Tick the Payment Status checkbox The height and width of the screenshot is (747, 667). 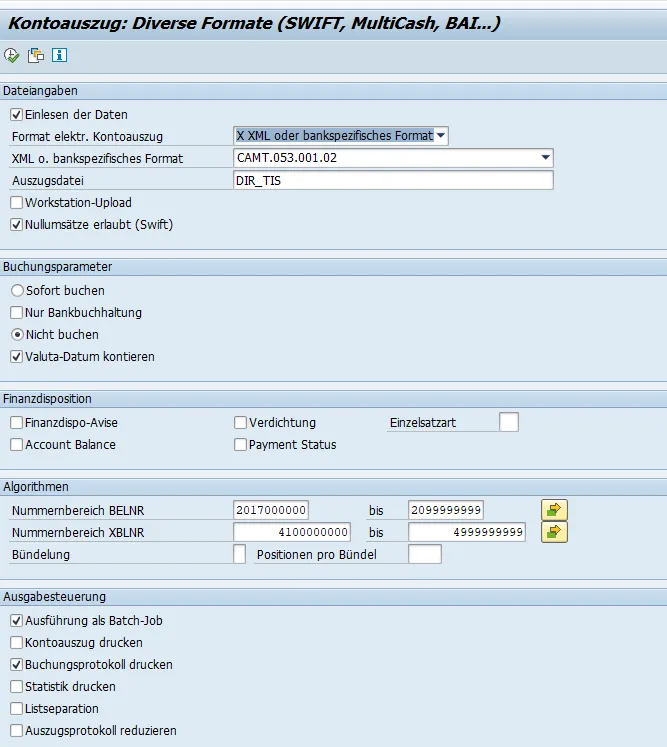point(240,445)
